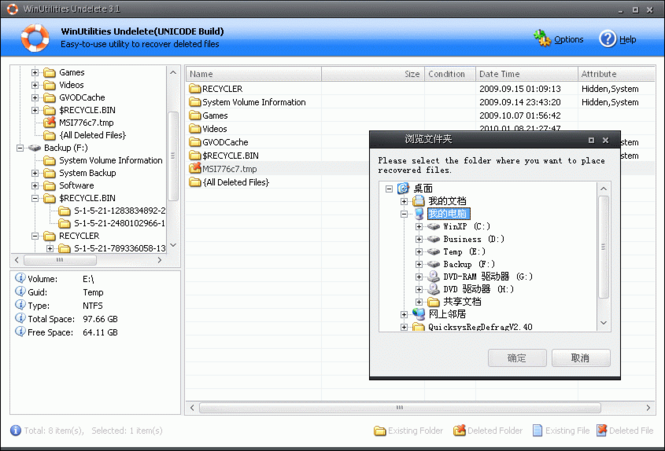Sort by the Attribute column header
Viewport: 665px width, 451px height.
[617, 74]
